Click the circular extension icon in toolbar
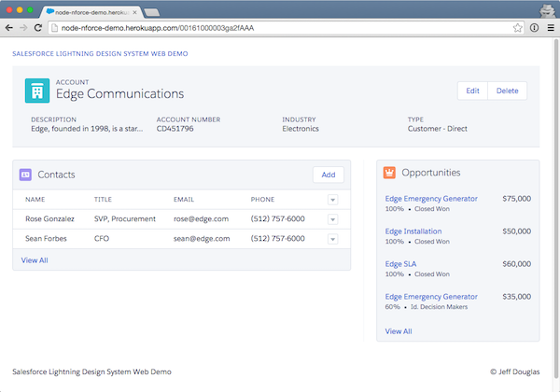 pos(534,28)
